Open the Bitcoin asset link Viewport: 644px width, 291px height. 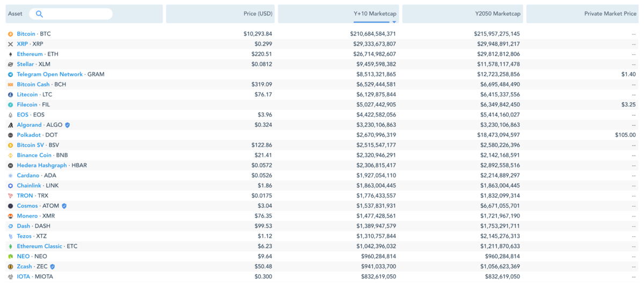coord(26,34)
